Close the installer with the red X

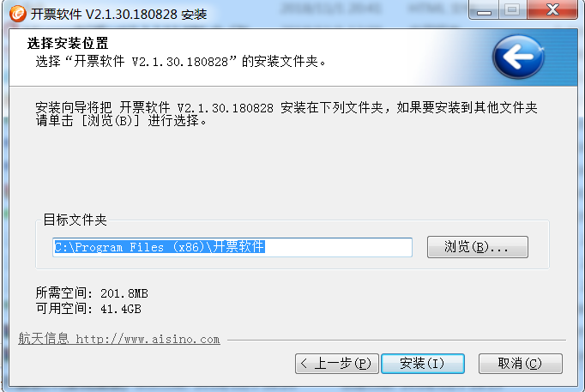[x=552, y=10]
